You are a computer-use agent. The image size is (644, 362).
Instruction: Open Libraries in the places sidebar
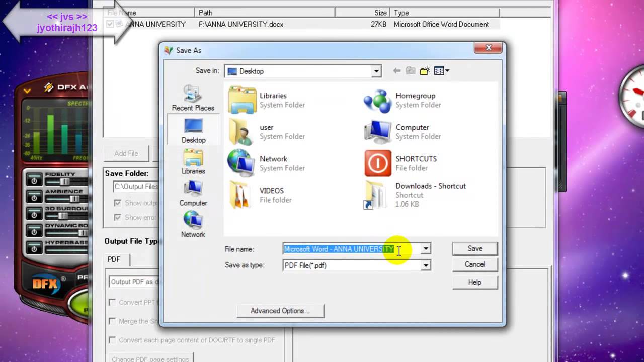[x=193, y=162]
